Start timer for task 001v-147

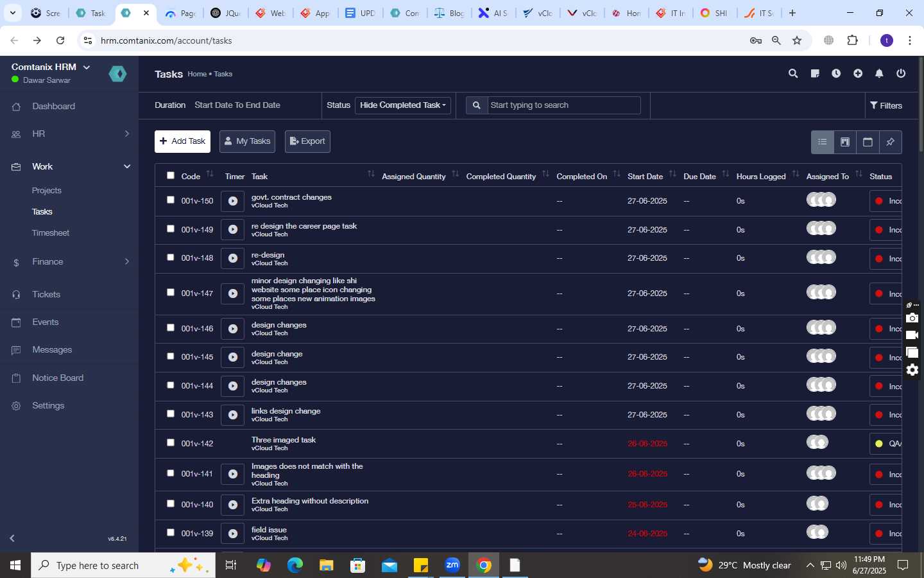[233, 293]
